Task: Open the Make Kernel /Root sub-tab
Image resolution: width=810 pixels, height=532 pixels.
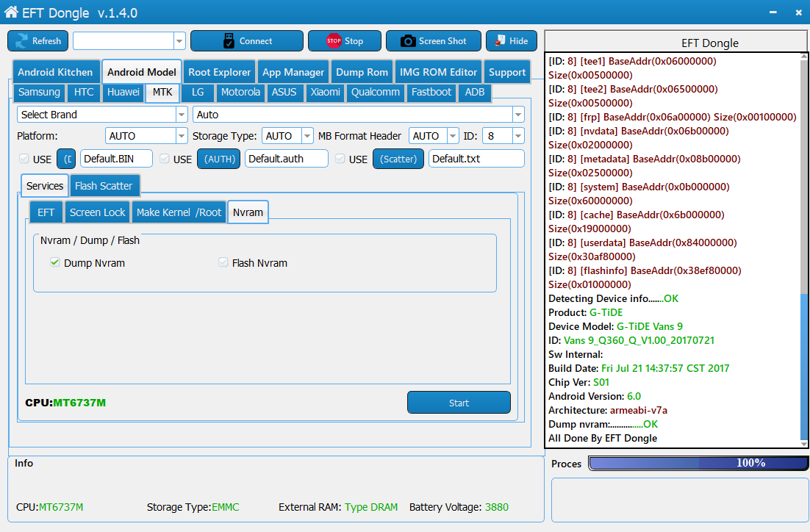Action: (179, 212)
